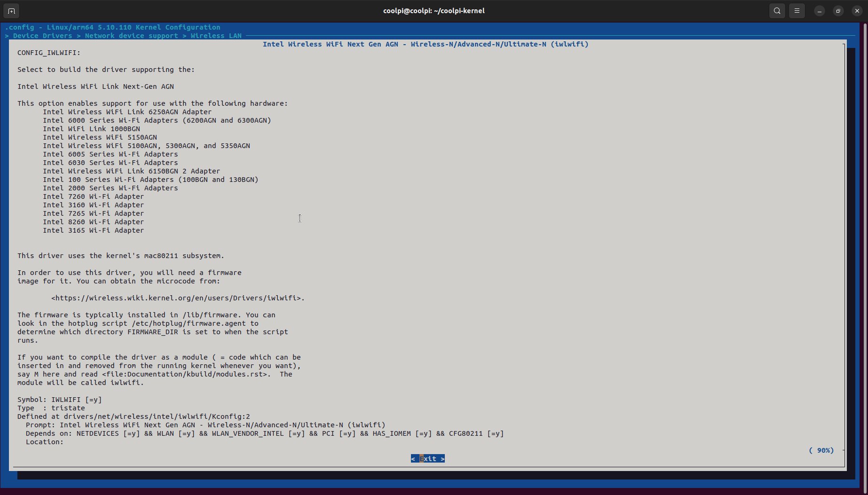Click line Intel 2000 Series Wi-Fi Adapters
Viewport: 868px width, 495px height.
pyautogui.click(x=110, y=188)
